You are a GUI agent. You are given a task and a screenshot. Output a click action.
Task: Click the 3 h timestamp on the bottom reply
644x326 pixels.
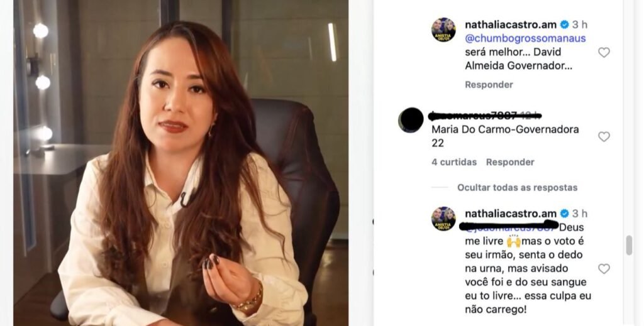(x=580, y=214)
